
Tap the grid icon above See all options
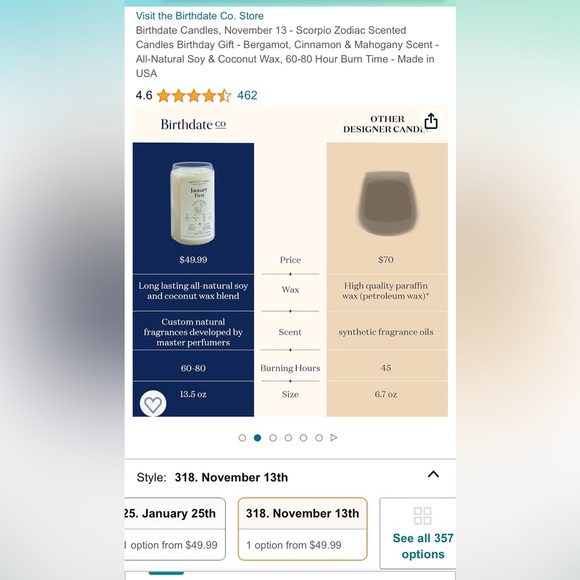(x=422, y=516)
